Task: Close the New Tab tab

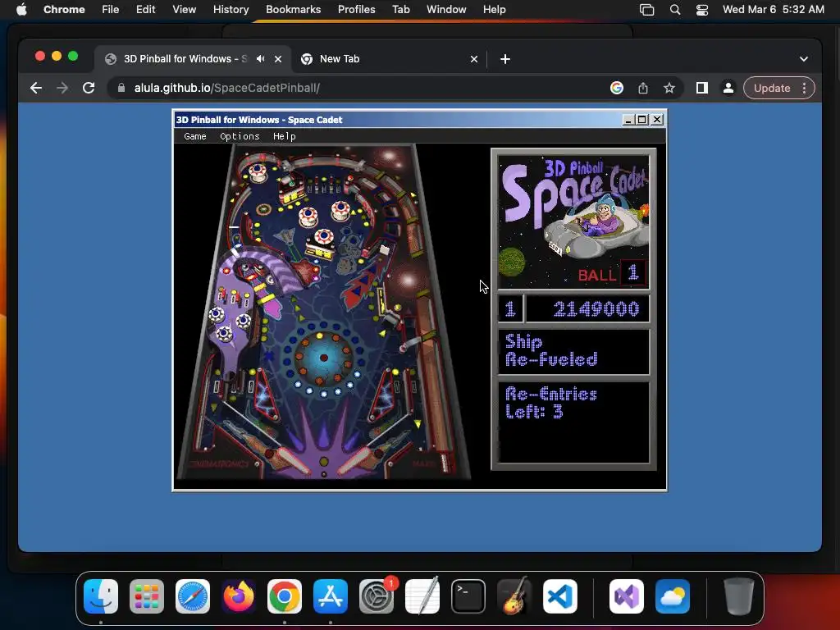Action: point(473,59)
